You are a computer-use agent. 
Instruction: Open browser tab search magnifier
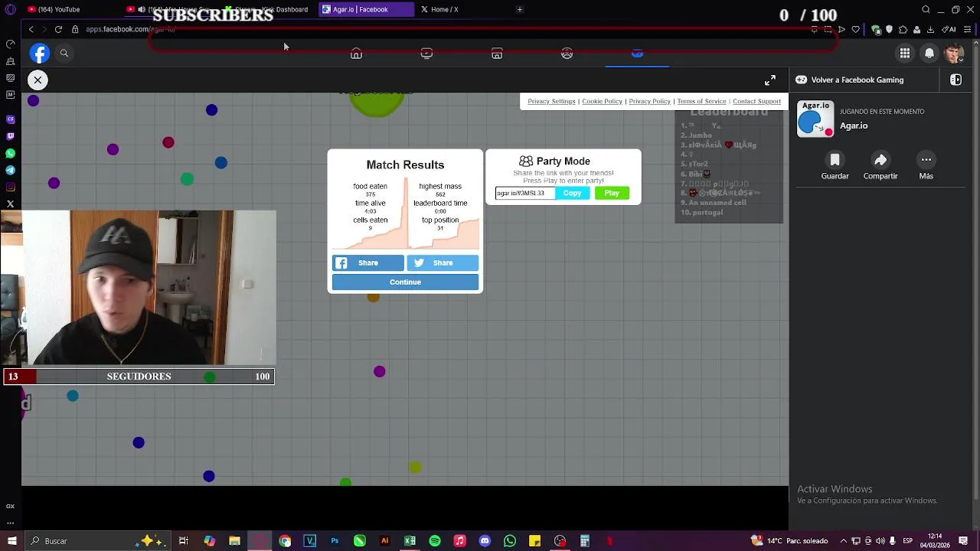coord(926,9)
